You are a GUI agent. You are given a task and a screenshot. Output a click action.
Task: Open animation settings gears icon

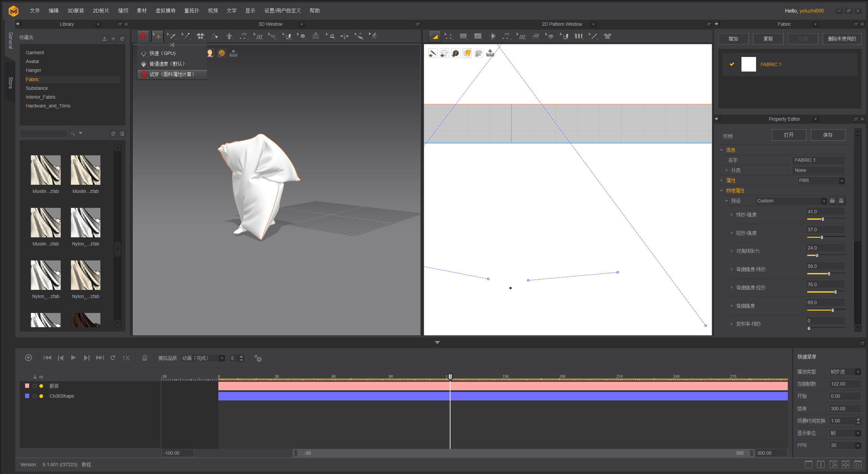(x=258, y=358)
